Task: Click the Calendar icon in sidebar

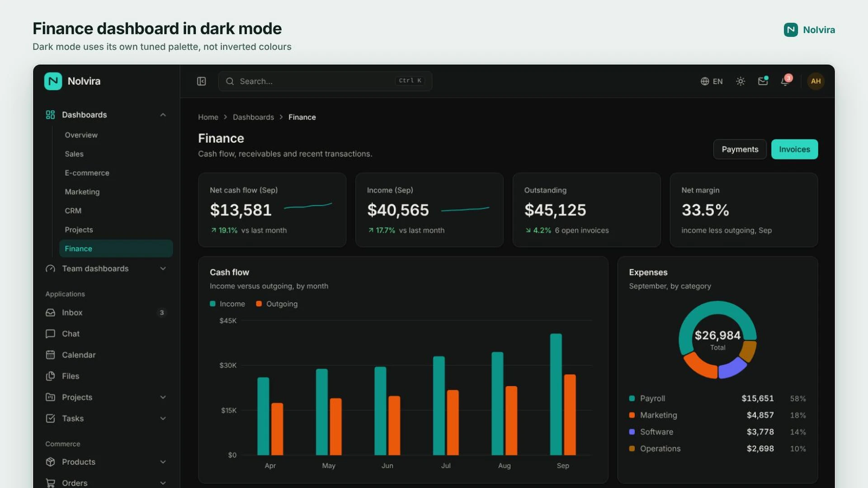Action: [50, 355]
